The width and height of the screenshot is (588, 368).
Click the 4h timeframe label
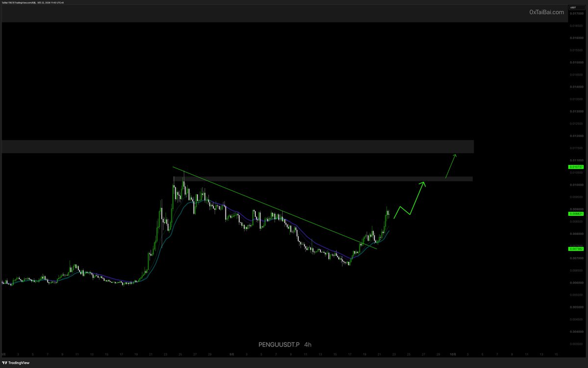308,344
